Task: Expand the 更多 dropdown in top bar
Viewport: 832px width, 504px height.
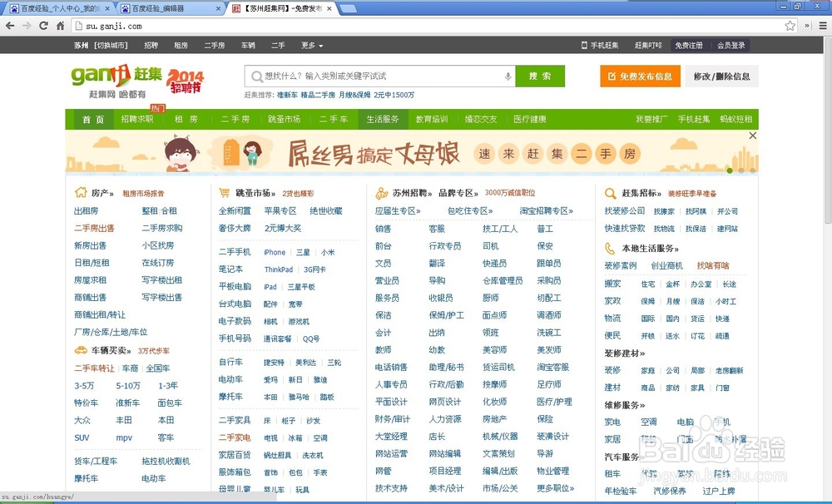Action: pos(312,46)
